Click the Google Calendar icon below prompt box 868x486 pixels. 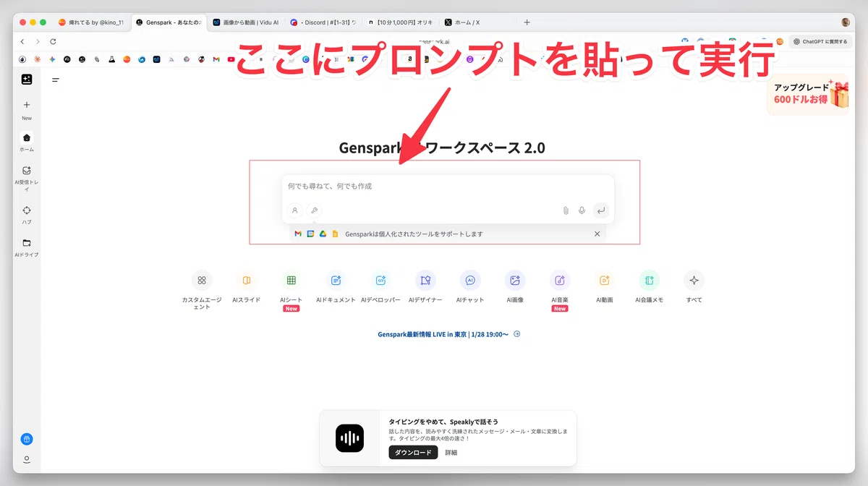point(310,234)
